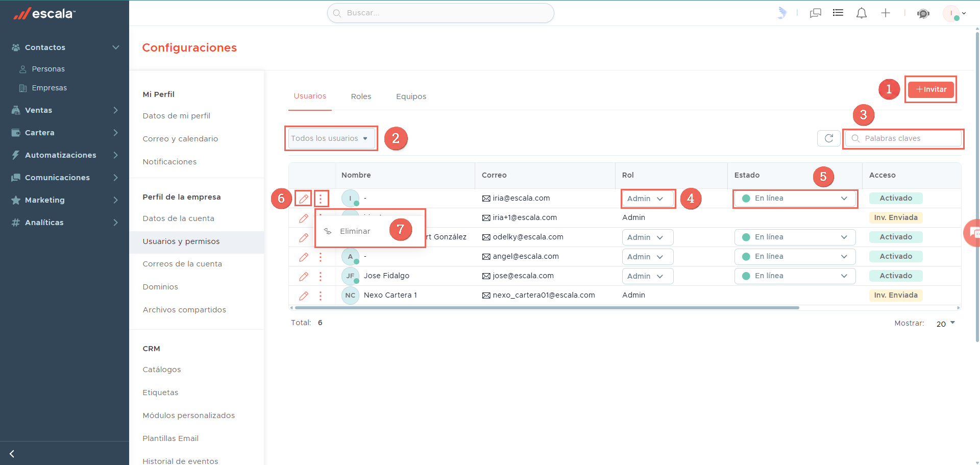Expand the Comunicaciones menu
Image resolution: width=980 pixels, height=465 pixels.
click(116, 178)
